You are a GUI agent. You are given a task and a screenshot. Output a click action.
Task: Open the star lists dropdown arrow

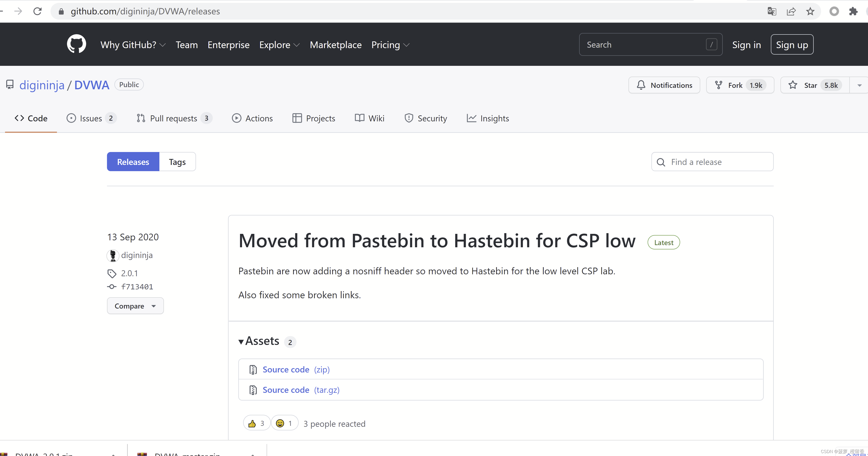[859, 85]
